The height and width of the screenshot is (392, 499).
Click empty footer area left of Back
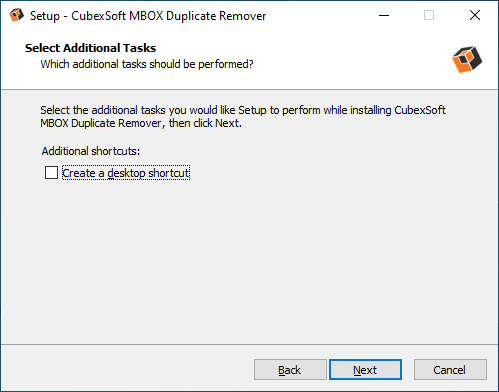click(127, 370)
